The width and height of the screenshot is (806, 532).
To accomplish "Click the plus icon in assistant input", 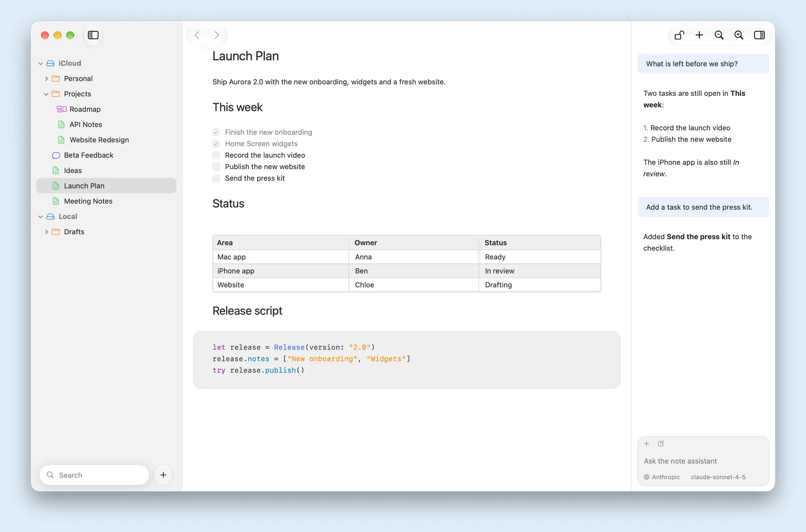I will [x=646, y=443].
